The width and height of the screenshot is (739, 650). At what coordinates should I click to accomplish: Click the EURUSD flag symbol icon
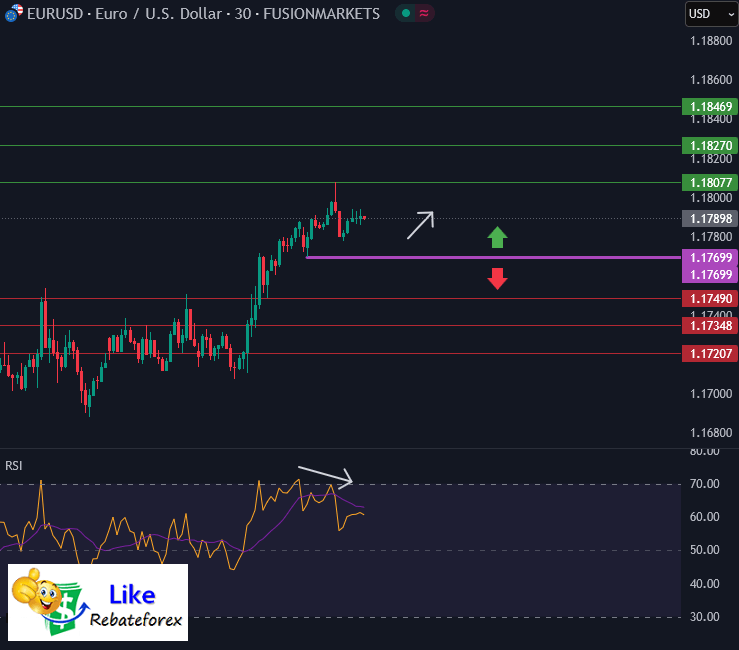point(13,13)
